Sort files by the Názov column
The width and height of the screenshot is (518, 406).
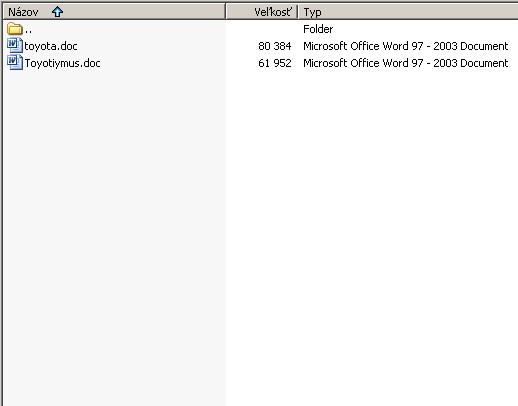[x=23, y=12]
